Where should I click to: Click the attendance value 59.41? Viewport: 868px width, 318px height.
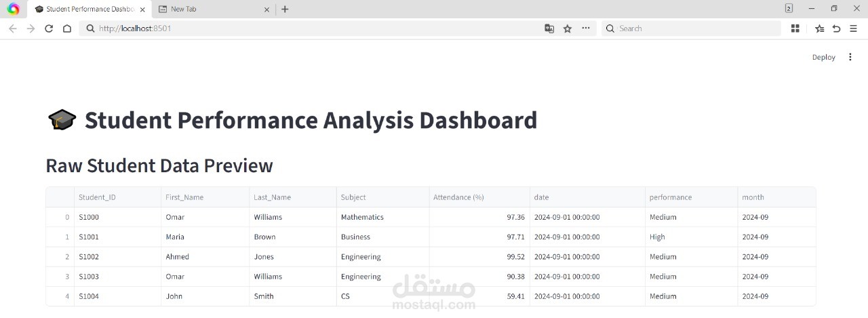coord(479,296)
